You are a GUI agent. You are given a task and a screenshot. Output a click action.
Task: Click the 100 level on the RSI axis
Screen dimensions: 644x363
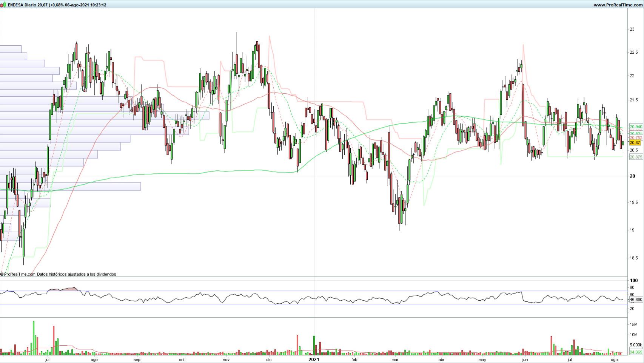click(x=633, y=280)
